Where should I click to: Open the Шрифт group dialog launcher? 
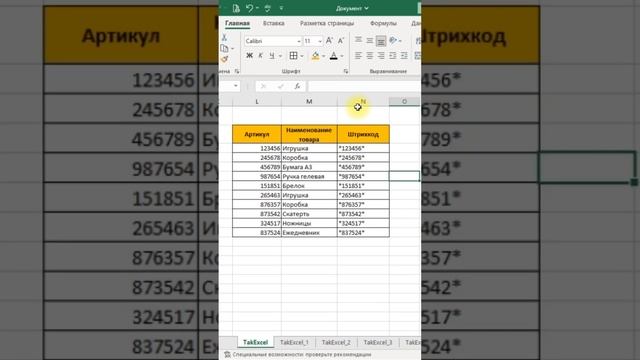pyautogui.click(x=346, y=71)
